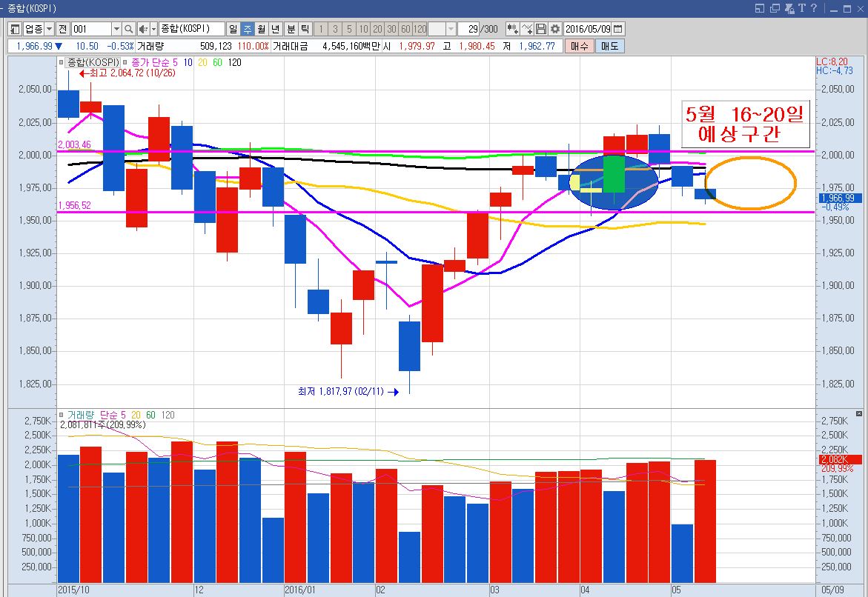The width and height of the screenshot is (868, 597).
Task: Select the 120 interval button
Action: click(x=420, y=29)
